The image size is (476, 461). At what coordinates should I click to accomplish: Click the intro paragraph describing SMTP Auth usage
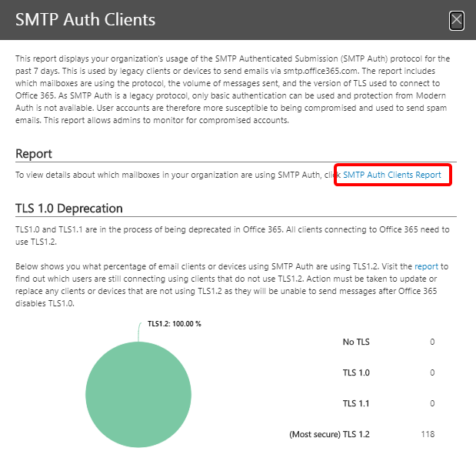(x=231, y=89)
